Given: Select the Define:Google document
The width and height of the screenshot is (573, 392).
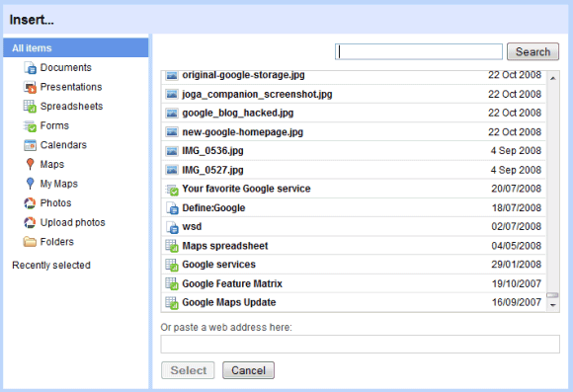Looking at the screenshot, I should coord(213,208).
